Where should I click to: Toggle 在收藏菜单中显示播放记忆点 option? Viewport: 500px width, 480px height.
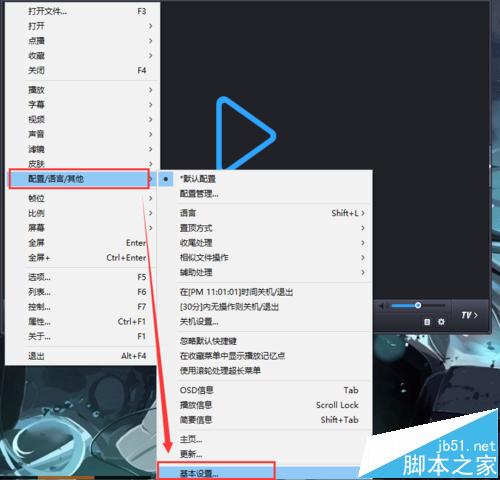click(x=265, y=356)
